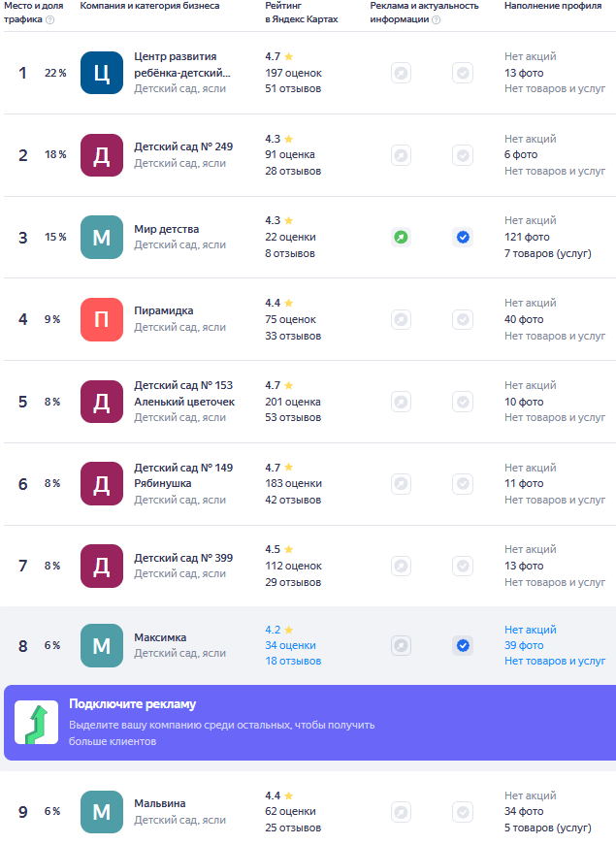Click the advertising icon in Детский сад № 153 row
Screen dimensions: 616x844
402,402
